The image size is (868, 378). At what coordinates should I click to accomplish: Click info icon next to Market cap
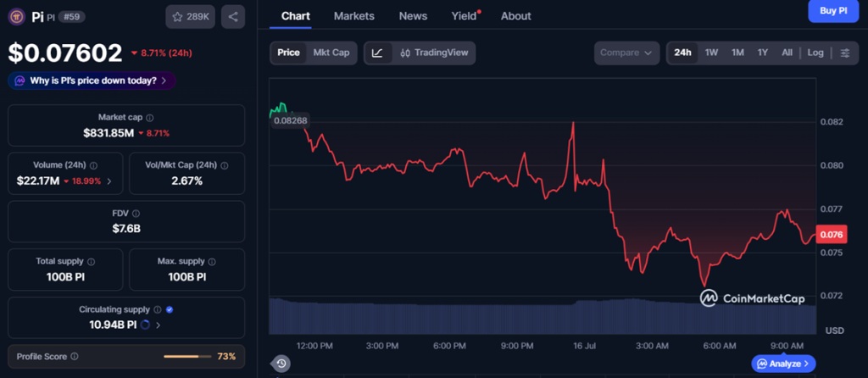(x=150, y=118)
